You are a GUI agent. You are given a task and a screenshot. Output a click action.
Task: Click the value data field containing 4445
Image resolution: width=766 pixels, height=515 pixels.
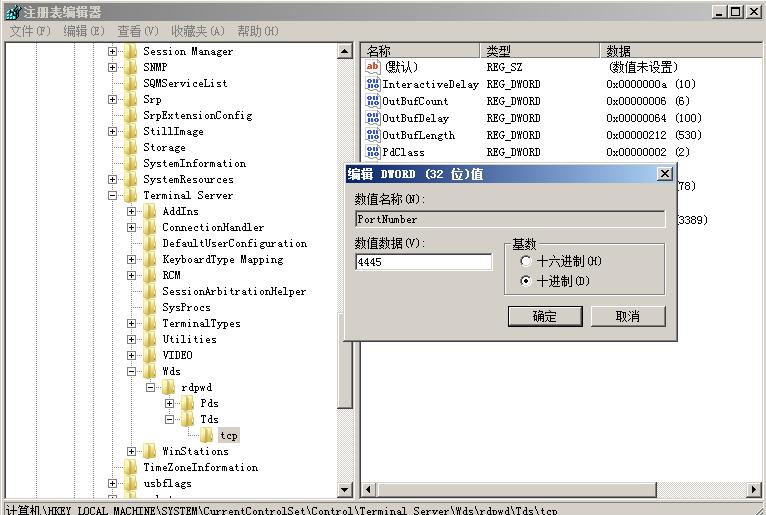424,262
